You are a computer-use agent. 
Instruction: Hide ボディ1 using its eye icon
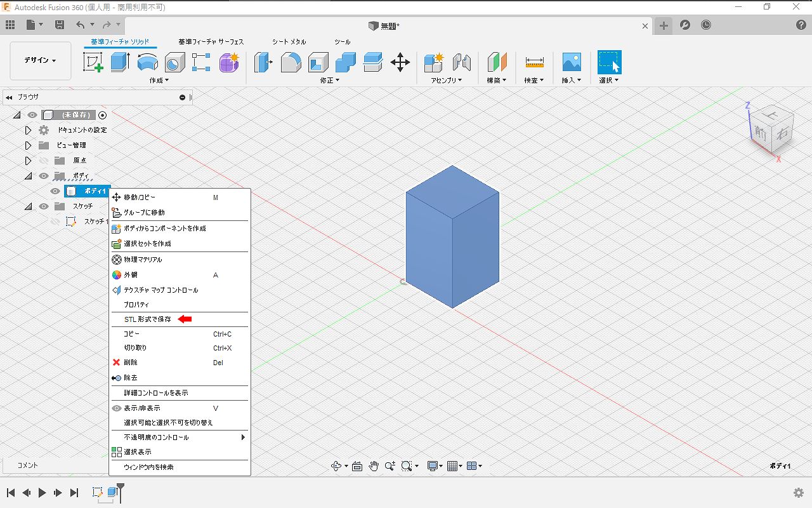click(56, 191)
